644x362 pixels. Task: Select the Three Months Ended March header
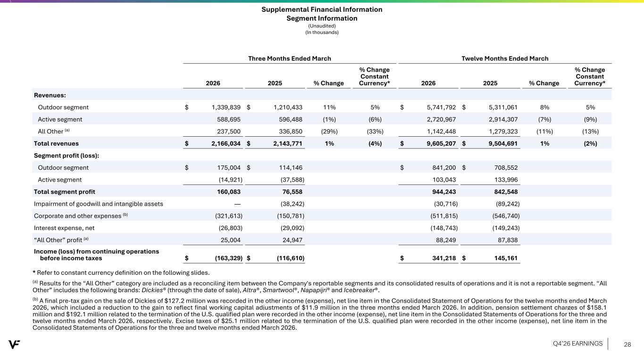coord(290,58)
